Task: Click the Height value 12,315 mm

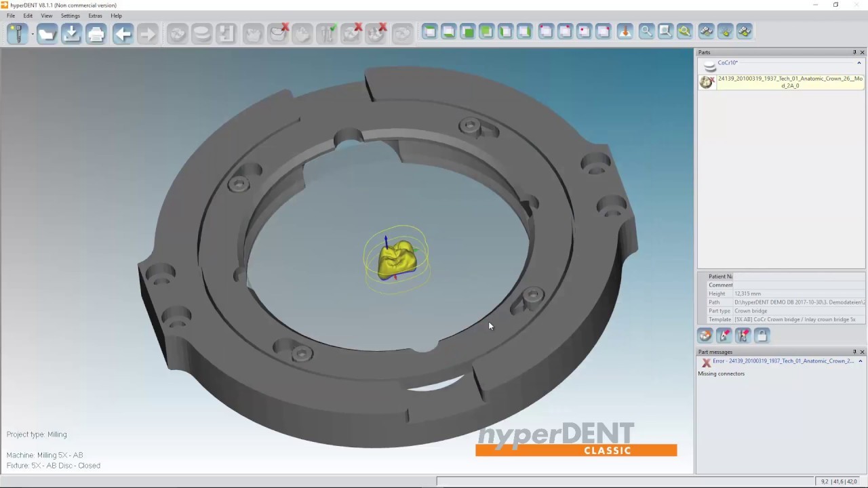Action: coord(747,293)
